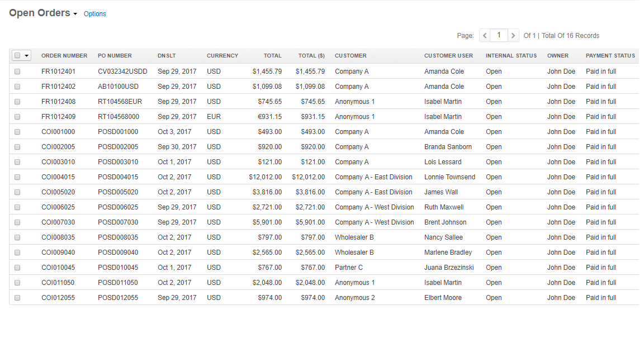Click the $12,012.00 total cell for COI004015
The height and width of the screenshot is (362, 644).
266,177
